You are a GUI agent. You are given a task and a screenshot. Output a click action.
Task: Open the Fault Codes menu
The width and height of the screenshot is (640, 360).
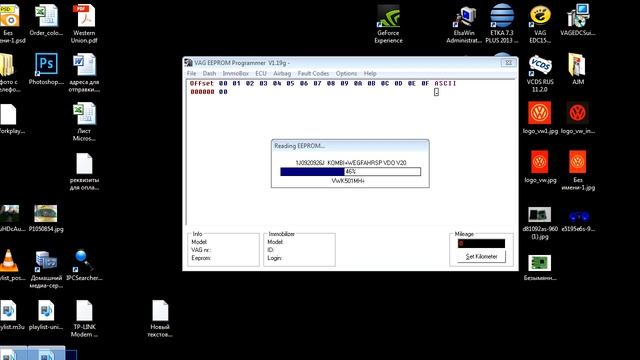coord(313,73)
